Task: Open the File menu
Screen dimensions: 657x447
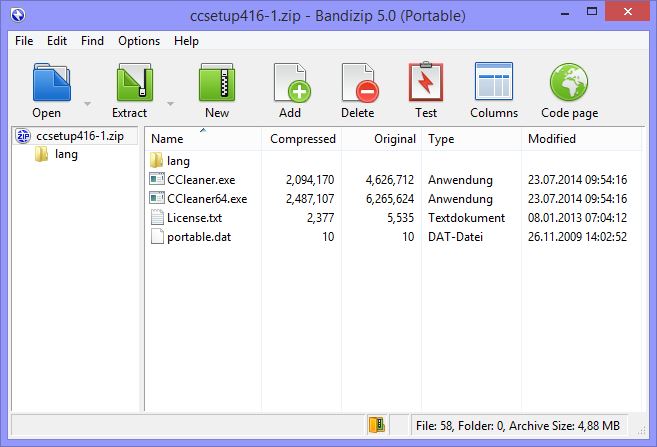Action: pos(24,41)
